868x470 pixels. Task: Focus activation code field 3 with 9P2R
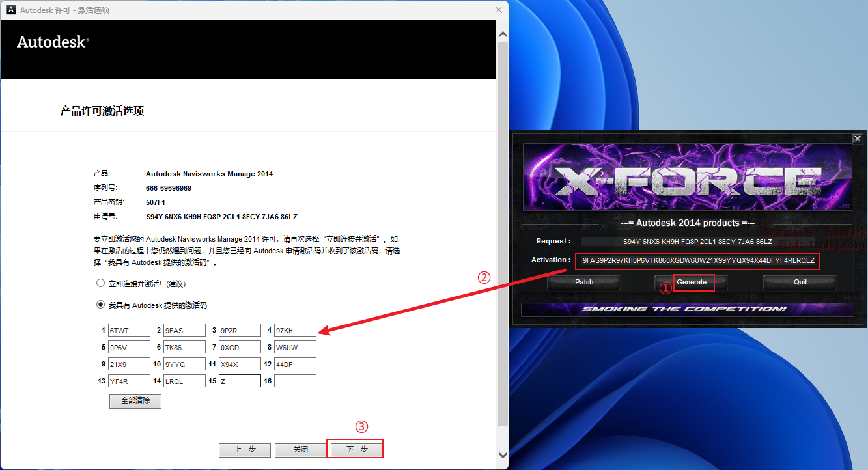[x=240, y=330]
